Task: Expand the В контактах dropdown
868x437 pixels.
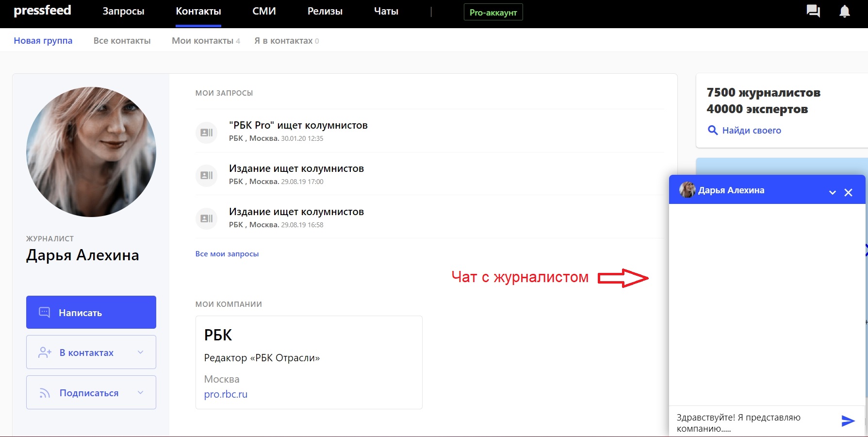Action: pyautogui.click(x=140, y=353)
